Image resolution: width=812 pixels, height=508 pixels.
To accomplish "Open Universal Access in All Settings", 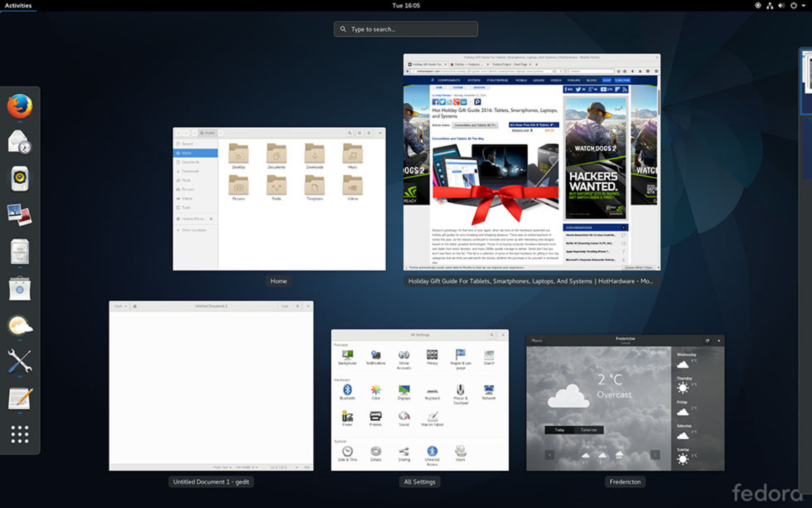I will (433, 456).
